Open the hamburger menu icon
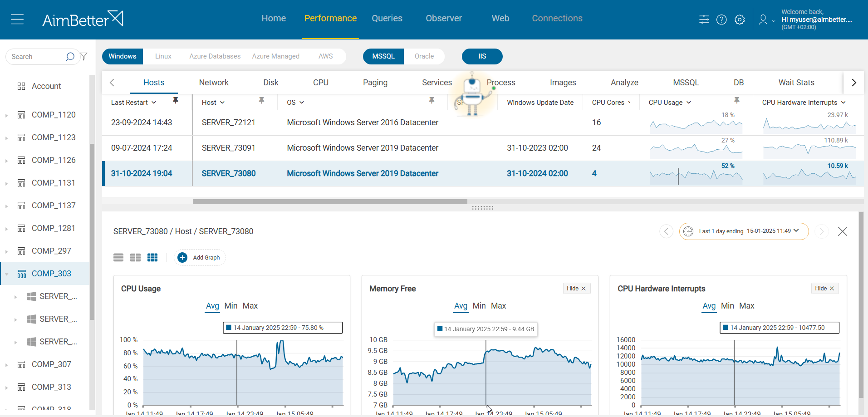The image size is (868, 417). tap(17, 20)
